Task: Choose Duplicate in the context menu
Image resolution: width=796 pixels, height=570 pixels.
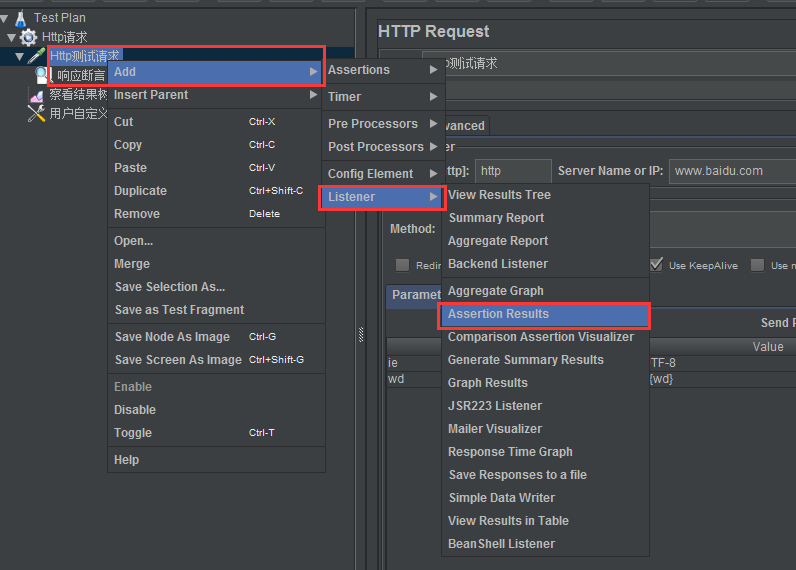Action: [x=216, y=191]
